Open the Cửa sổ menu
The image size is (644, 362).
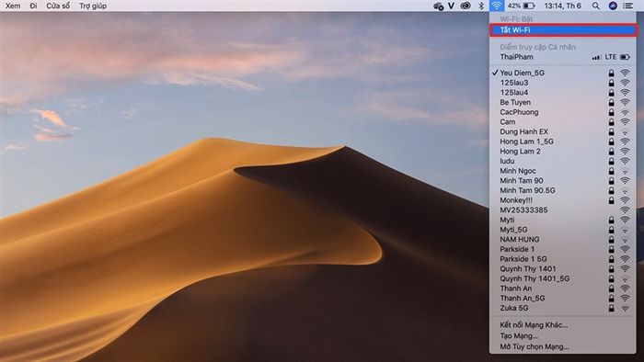coord(58,6)
